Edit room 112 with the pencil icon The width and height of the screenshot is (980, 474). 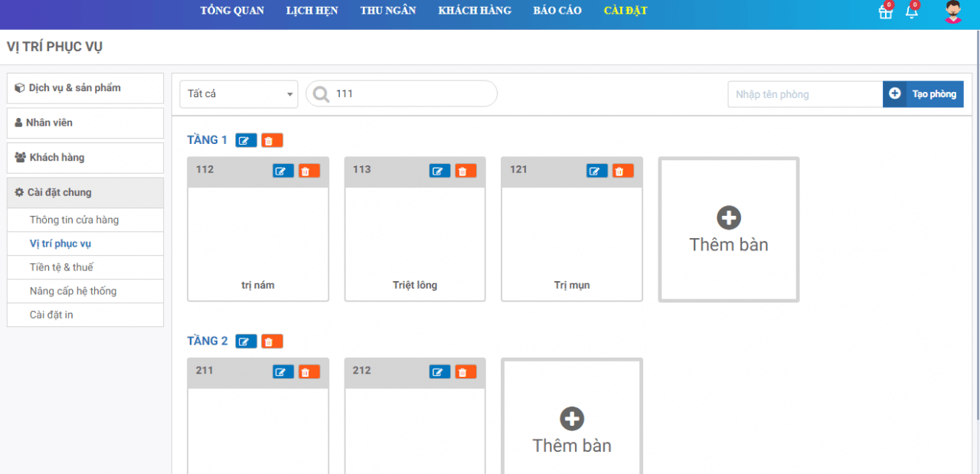283,171
